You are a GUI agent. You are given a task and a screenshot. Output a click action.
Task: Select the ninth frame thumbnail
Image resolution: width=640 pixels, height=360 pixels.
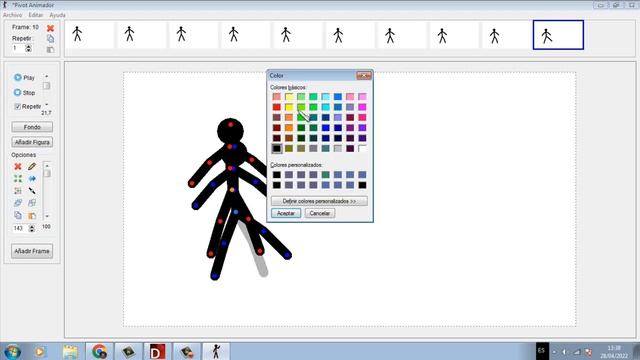click(x=506, y=35)
